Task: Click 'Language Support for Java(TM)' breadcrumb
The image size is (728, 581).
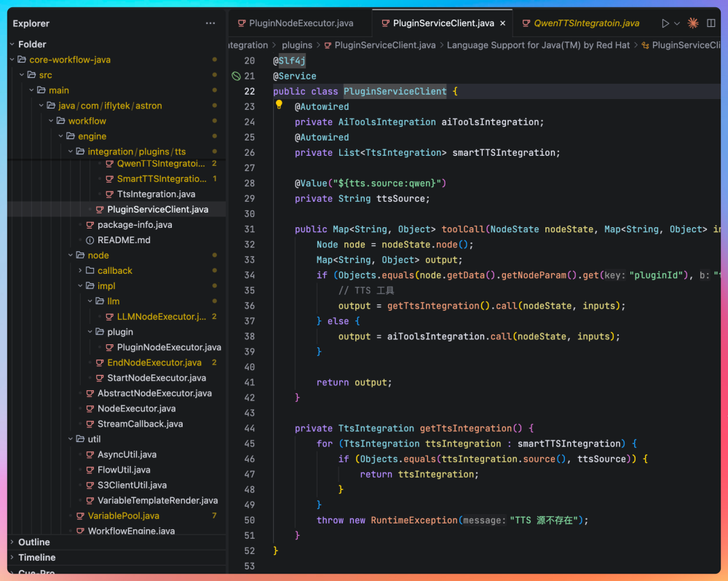Action: pos(537,45)
